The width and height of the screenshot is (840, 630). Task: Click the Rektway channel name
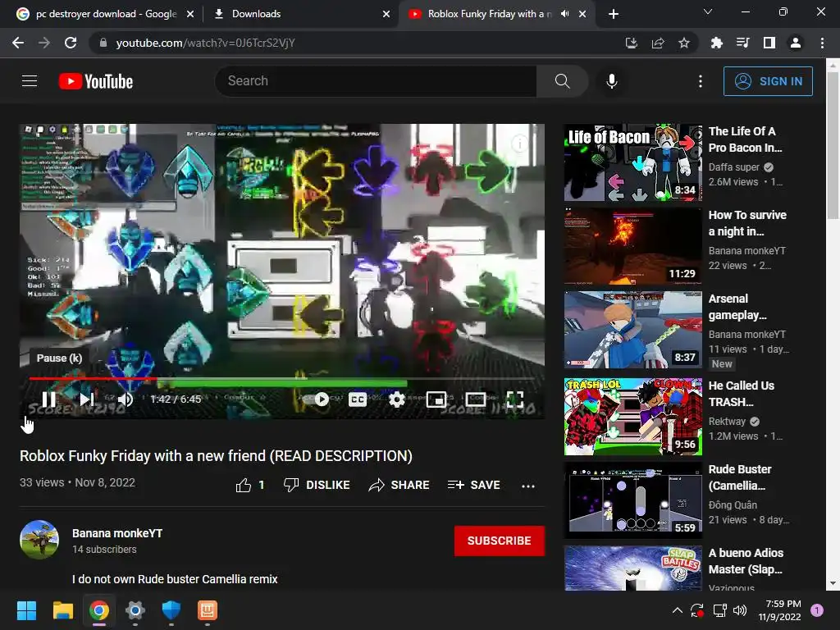727,422
